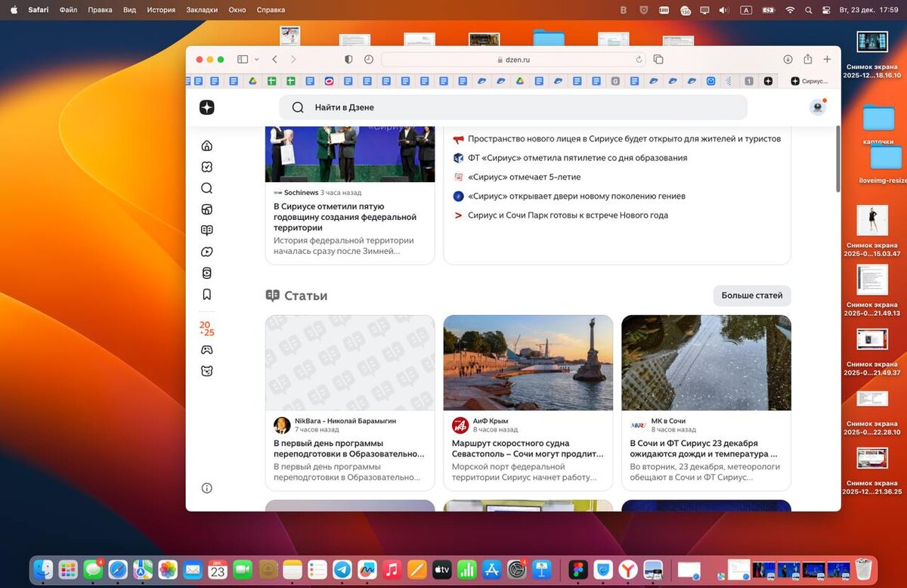Show Safari downloads

point(788,59)
